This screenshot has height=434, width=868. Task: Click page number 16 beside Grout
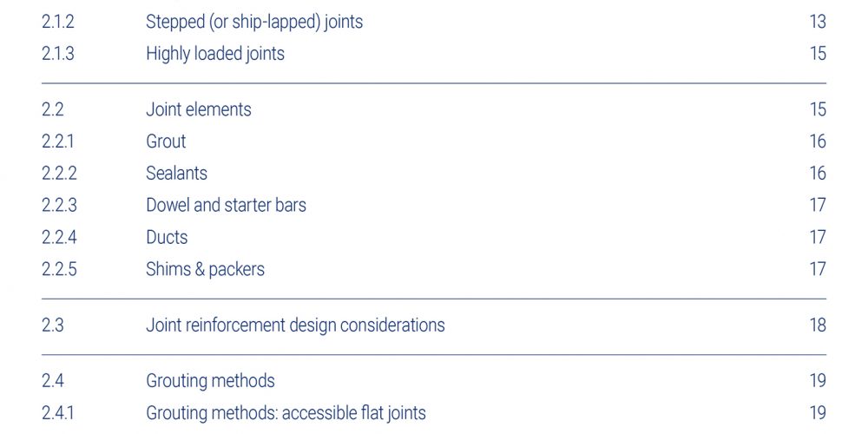point(818,141)
